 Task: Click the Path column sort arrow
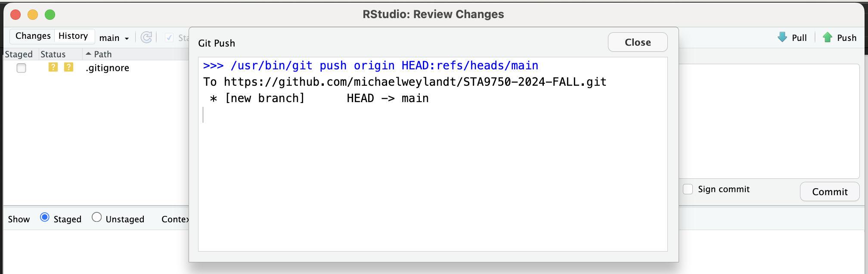click(x=88, y=54)
